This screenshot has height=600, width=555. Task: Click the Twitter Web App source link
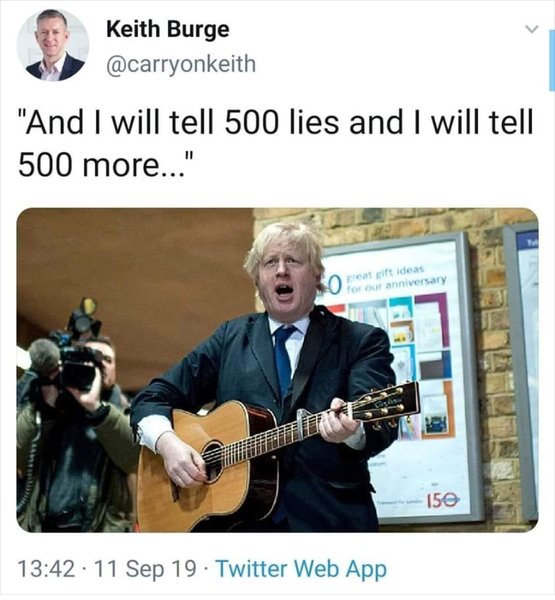point(301,569)
